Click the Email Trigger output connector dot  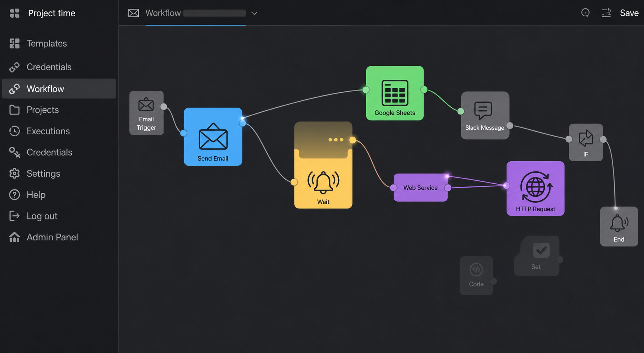coord(164,107)
